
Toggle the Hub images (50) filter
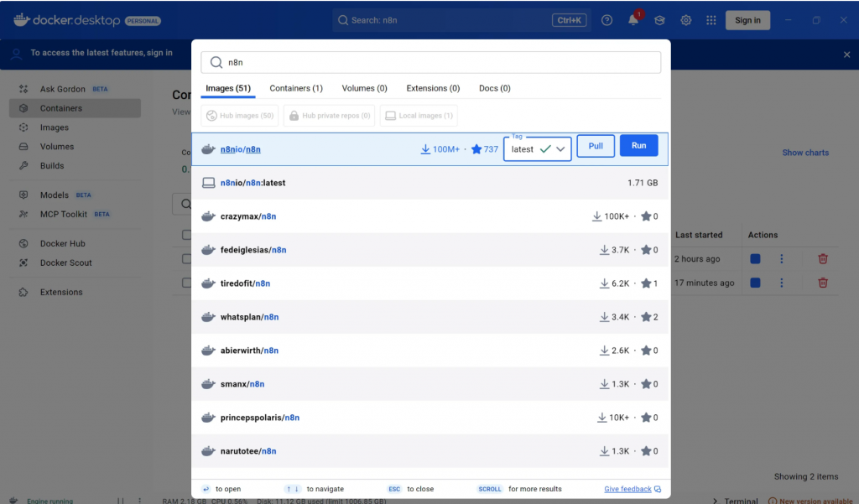pos(240,116)
